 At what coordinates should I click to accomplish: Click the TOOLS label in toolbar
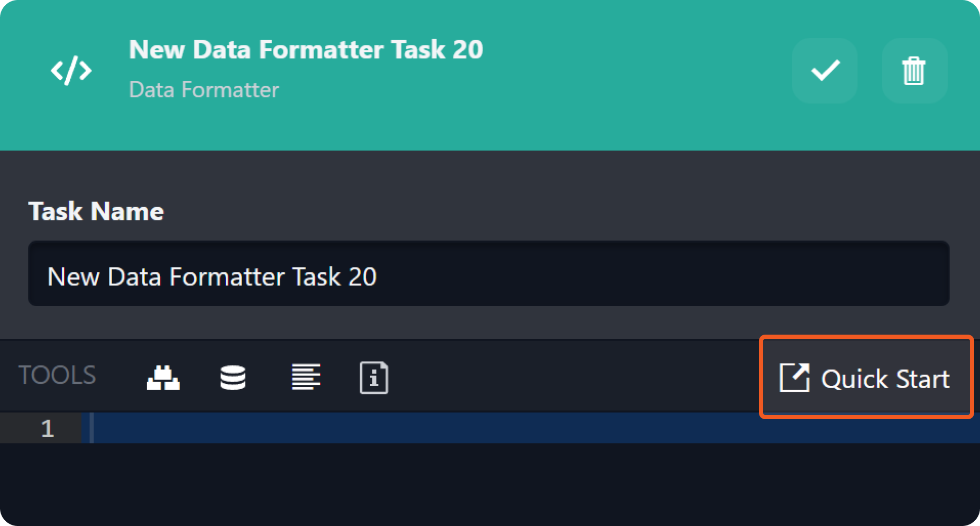click(x=57, y=375)
